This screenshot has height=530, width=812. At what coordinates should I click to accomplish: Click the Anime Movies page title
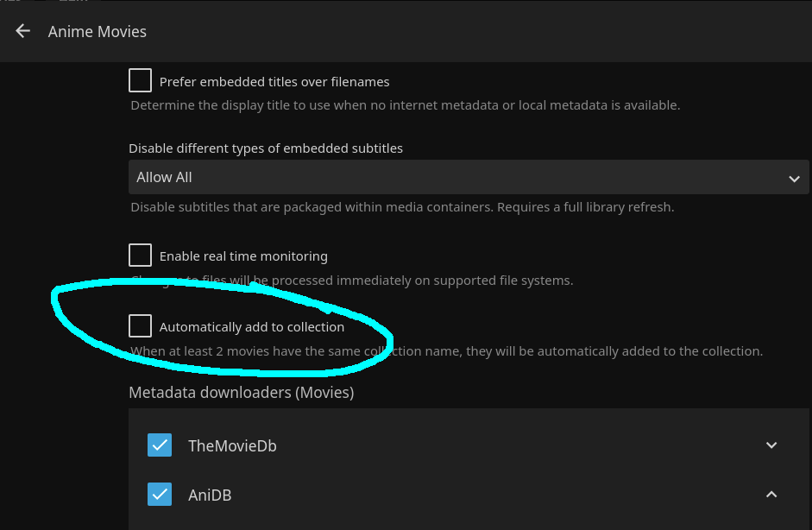coord(98,32)
